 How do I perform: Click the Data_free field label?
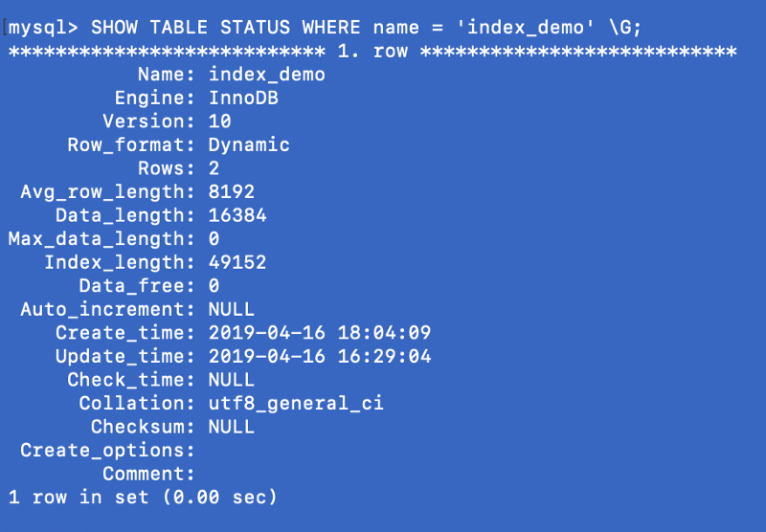pyautogui.click(x=138, y=286)
